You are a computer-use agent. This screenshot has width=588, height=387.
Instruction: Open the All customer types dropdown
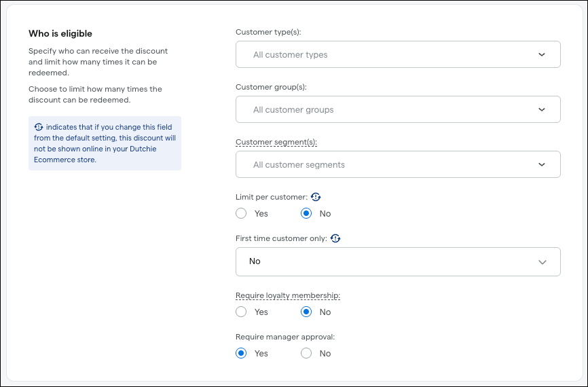(398, 54)
